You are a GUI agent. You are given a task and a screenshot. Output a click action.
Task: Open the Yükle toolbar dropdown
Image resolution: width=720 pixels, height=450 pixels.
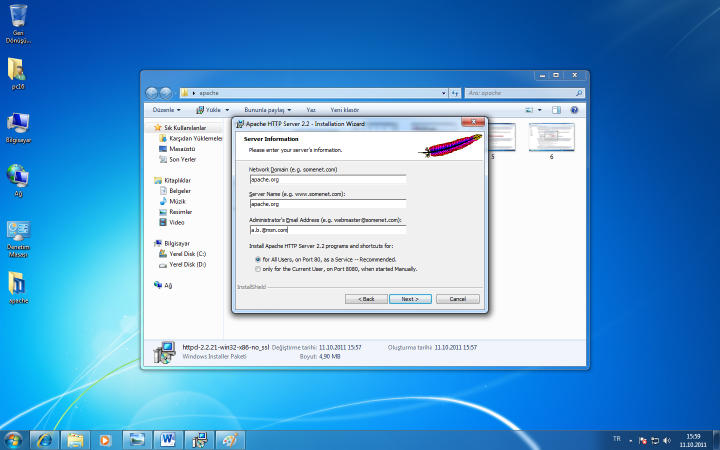(216, 109)
